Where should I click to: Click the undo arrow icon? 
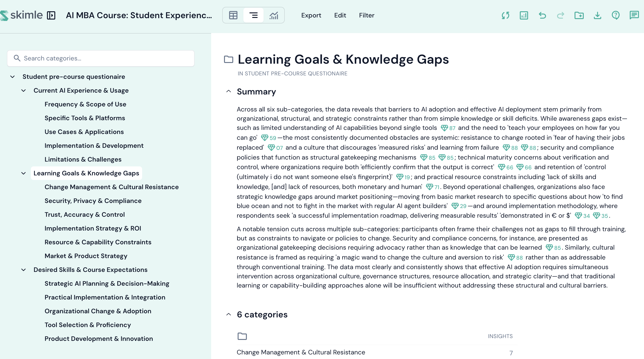point(542,15)
